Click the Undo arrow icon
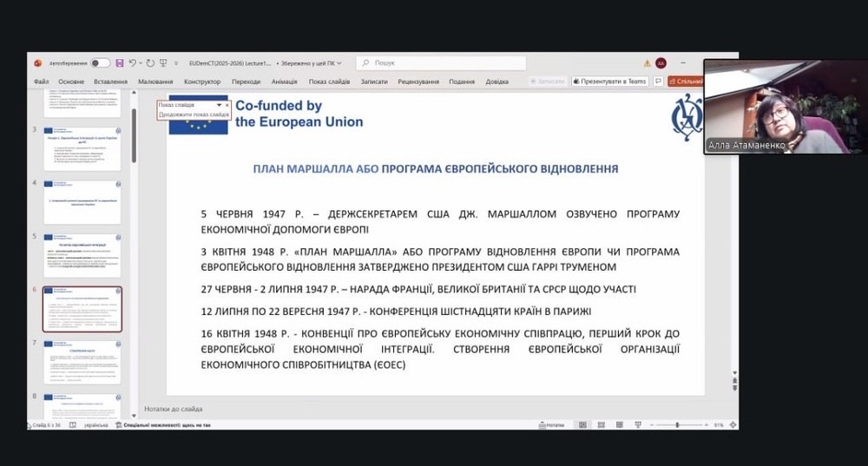868x466 pixels. pos(133,63)
